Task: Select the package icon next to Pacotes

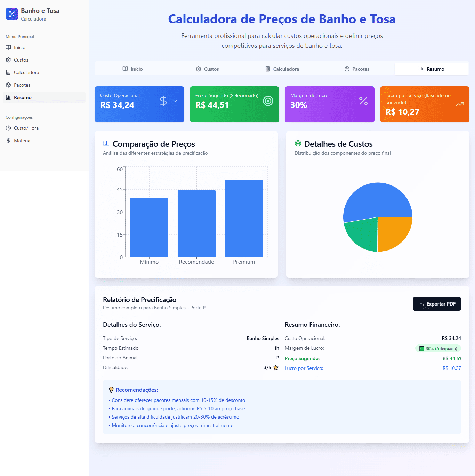Action: tap(8, 85)
